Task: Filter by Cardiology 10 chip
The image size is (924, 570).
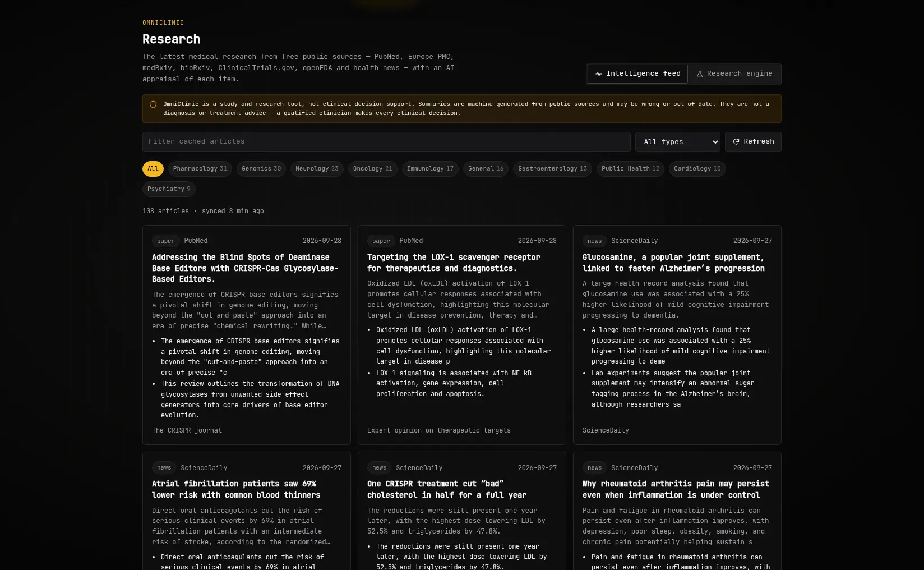Action: pyautogui.click(x=697, y=169)
